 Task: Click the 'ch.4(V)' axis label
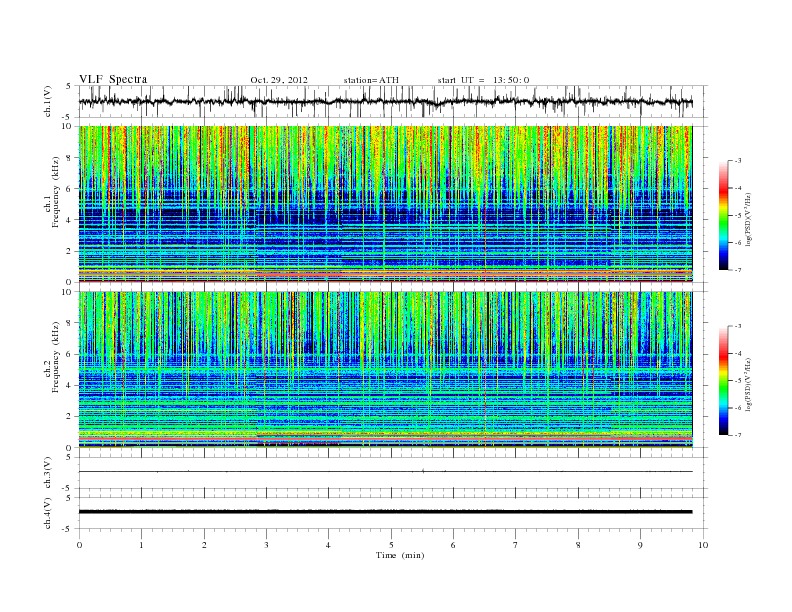[x=48, y=513]
